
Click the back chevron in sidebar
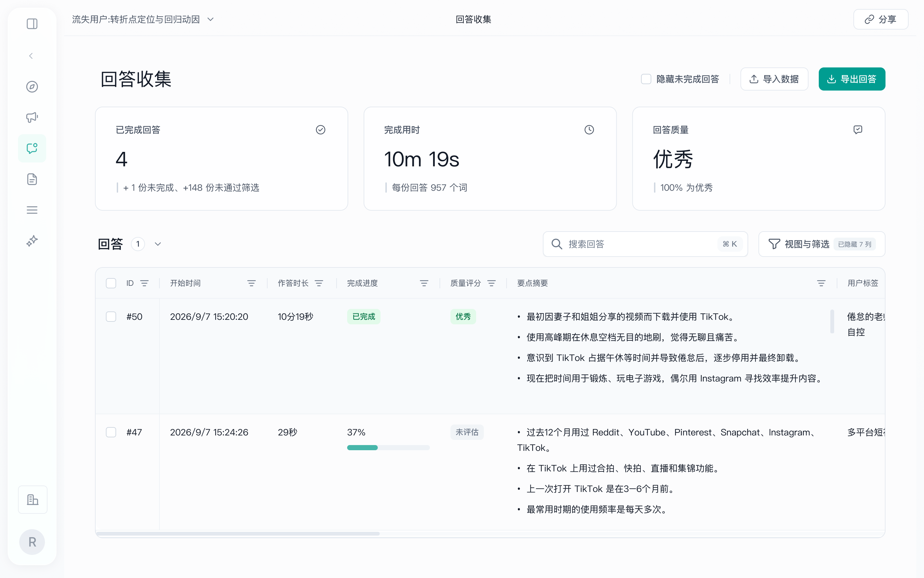coord(31,56)
